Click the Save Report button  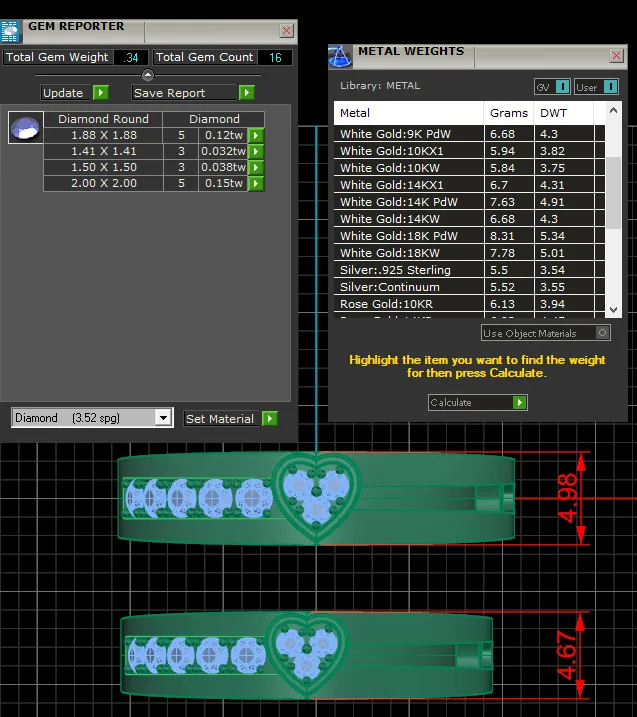[185, 93]
